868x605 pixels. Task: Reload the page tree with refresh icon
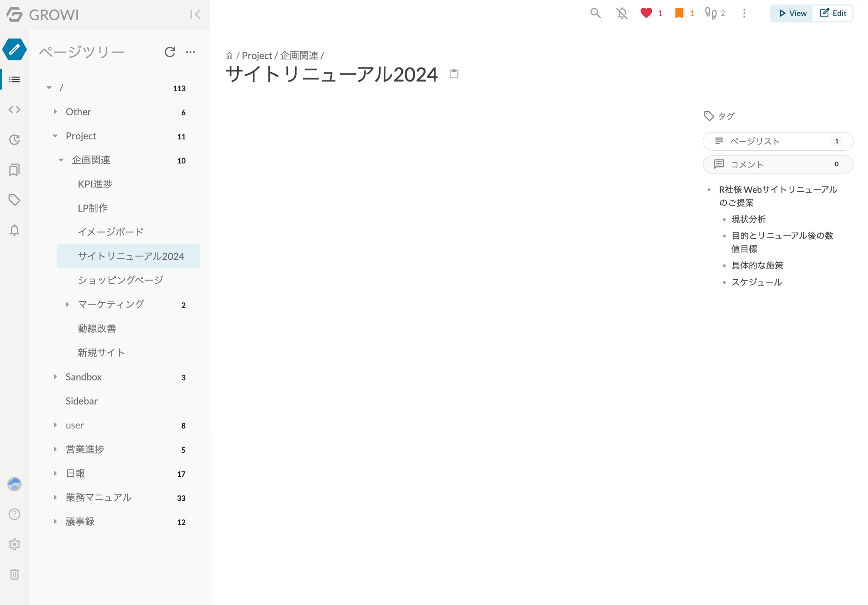click(170, 52)
